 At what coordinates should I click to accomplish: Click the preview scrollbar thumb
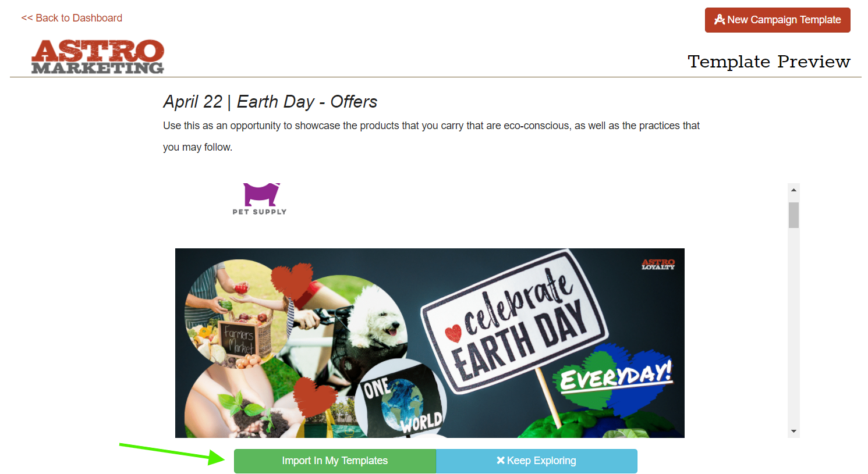pos(793,215)
